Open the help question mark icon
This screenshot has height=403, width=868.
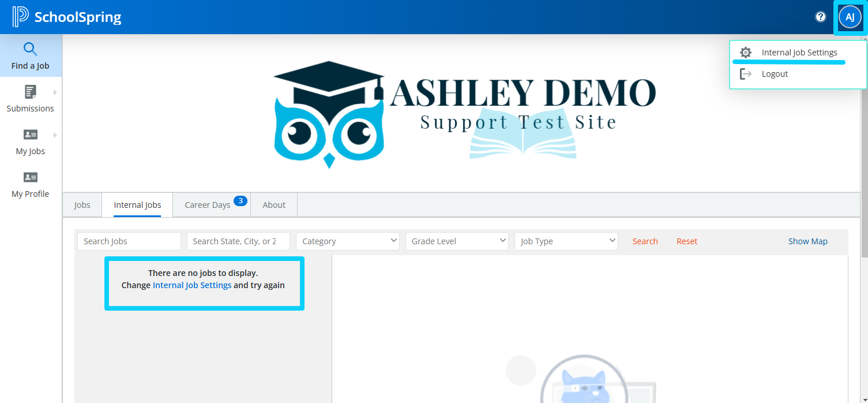coord(820,17)
